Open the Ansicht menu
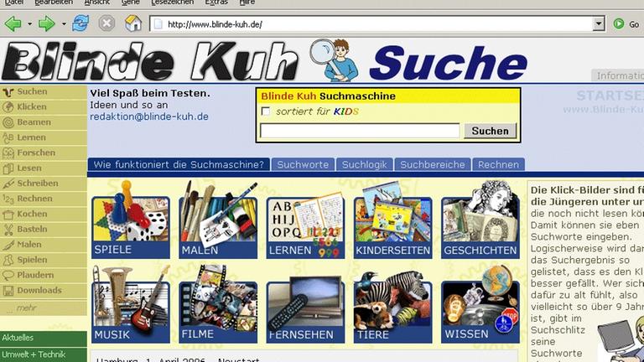Screen dimensions: 644x362 pos(97,3)
